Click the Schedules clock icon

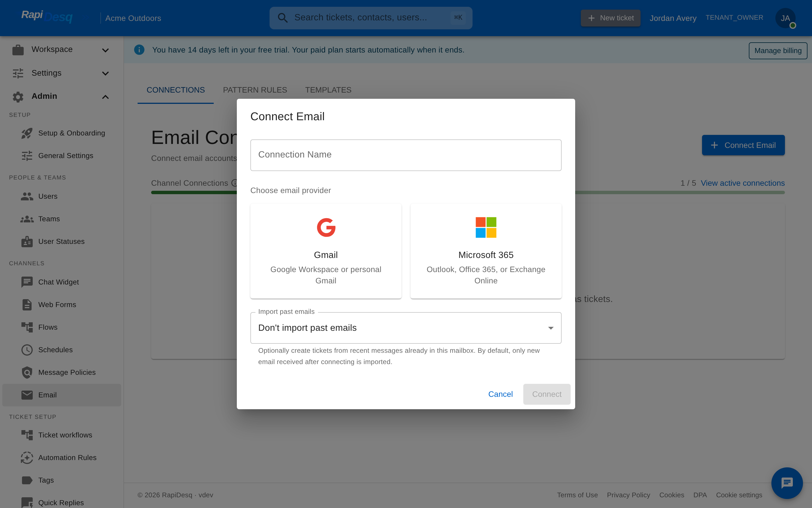27,350
